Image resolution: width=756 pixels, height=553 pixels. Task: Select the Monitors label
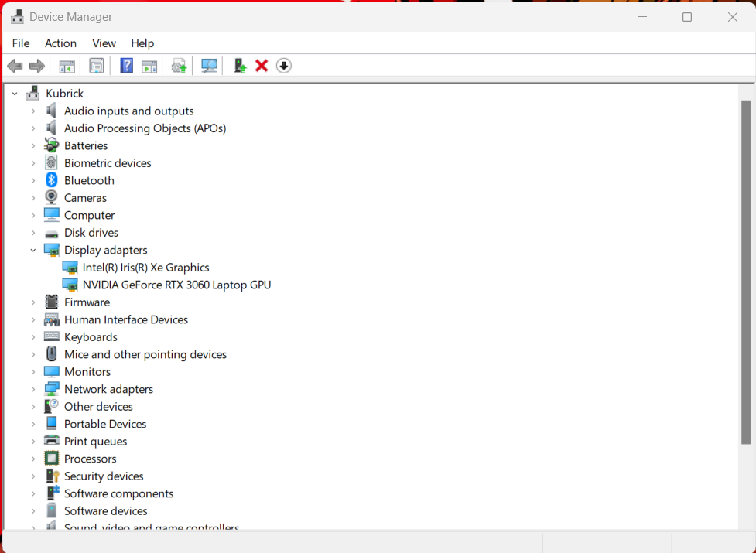87,372
